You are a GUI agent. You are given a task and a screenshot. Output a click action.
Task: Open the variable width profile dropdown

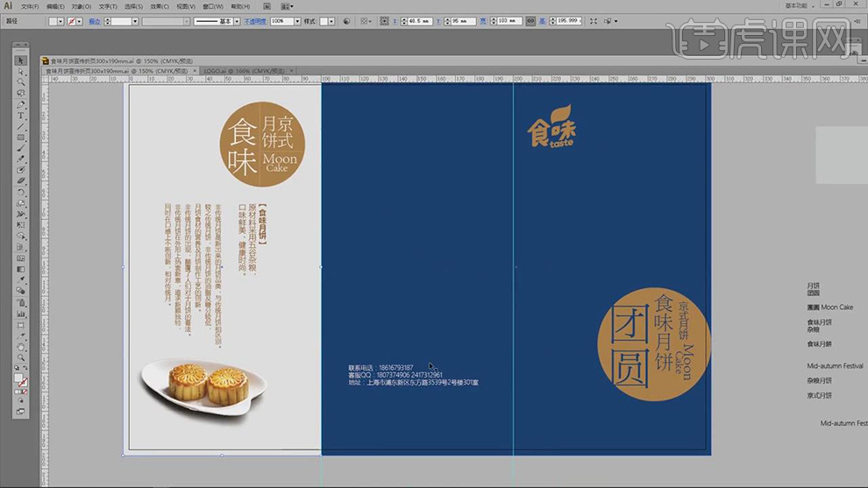[187, 21]
